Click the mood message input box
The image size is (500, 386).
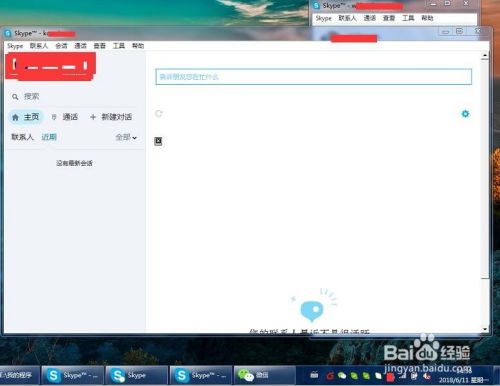(x=314, y=77)
